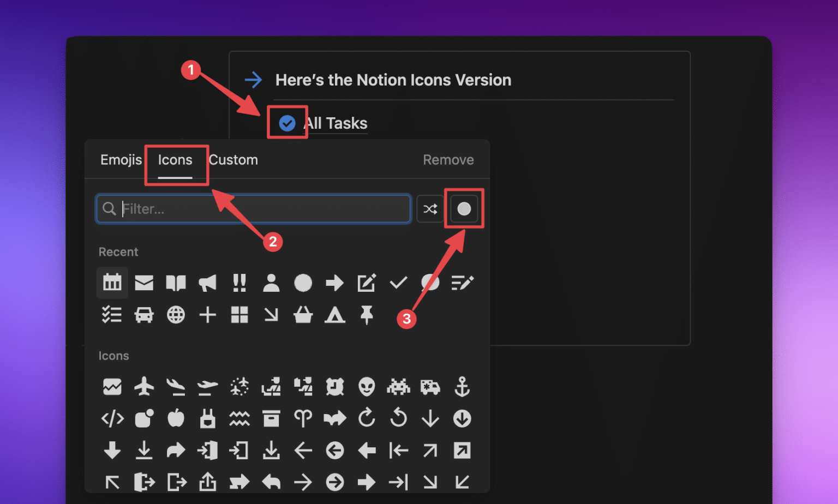Screen dimensions: 838x504
Task: Choose the alien face icon
Action: [367, 387]
